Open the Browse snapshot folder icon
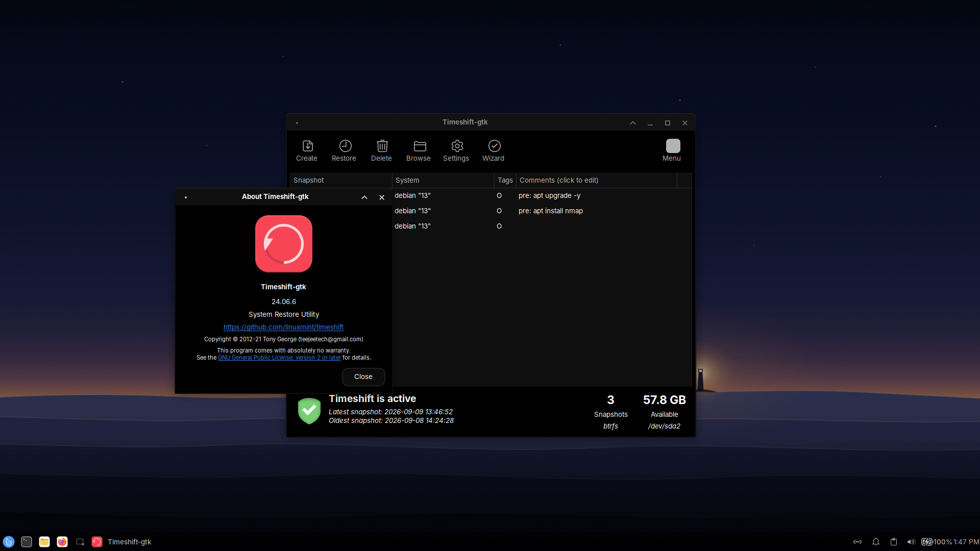The width and height of the screenshot is (980, 551). (x=420, y=146)
